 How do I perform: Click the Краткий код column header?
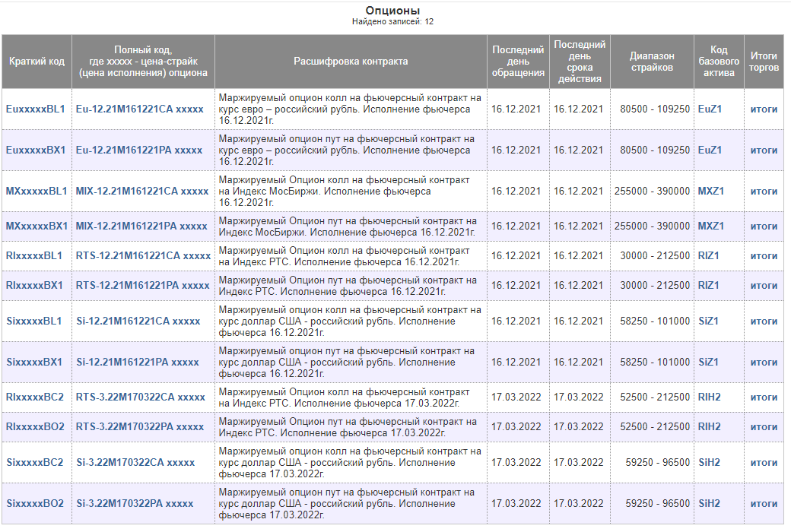(x=37, y=62)
